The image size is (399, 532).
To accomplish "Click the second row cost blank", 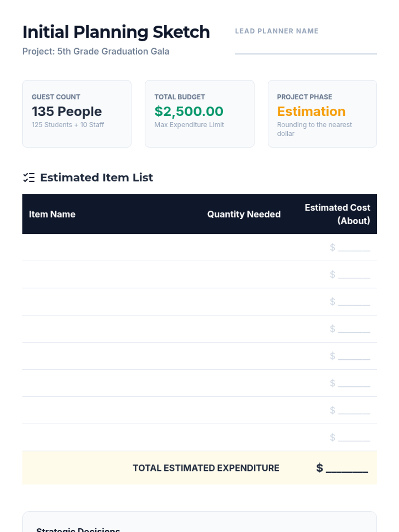I will point(354,275).
